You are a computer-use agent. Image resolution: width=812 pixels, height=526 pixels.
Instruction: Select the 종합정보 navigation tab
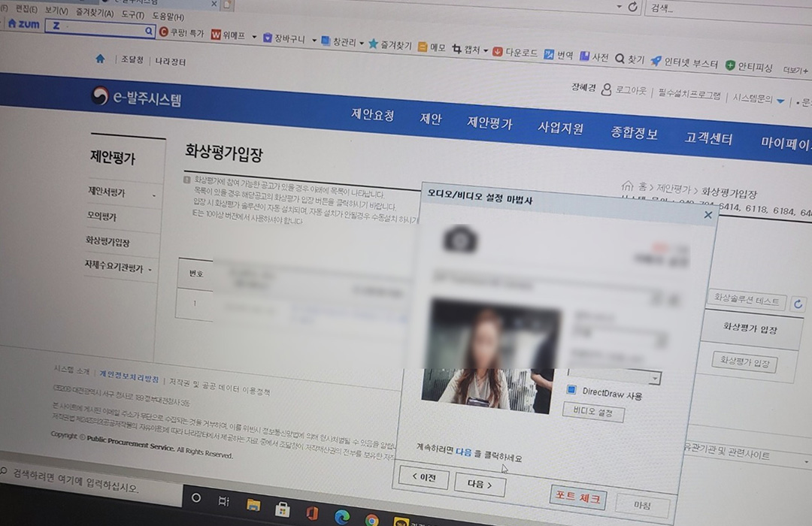pyautogui.click(x=634, y=132)
